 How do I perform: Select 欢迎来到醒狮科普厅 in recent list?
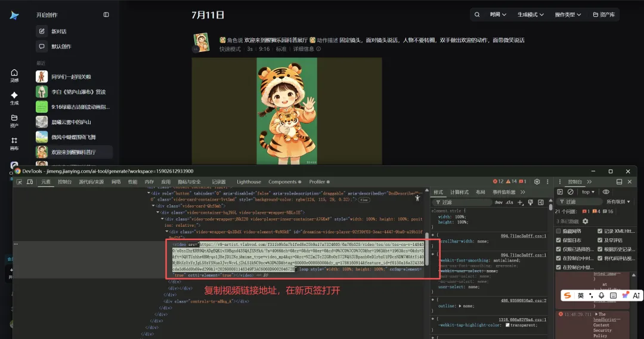click(x=73, y=152)
